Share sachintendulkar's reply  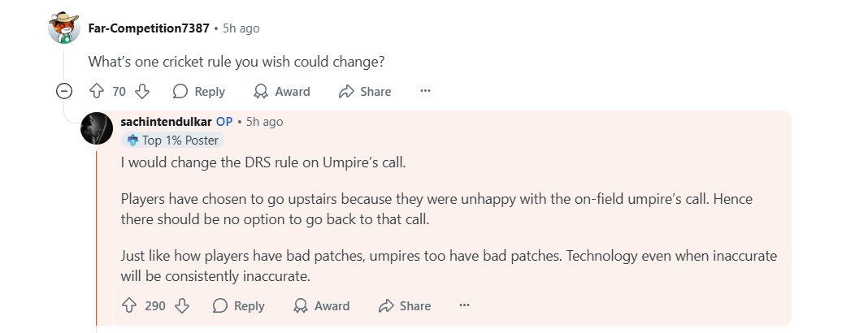coord(405,306)
